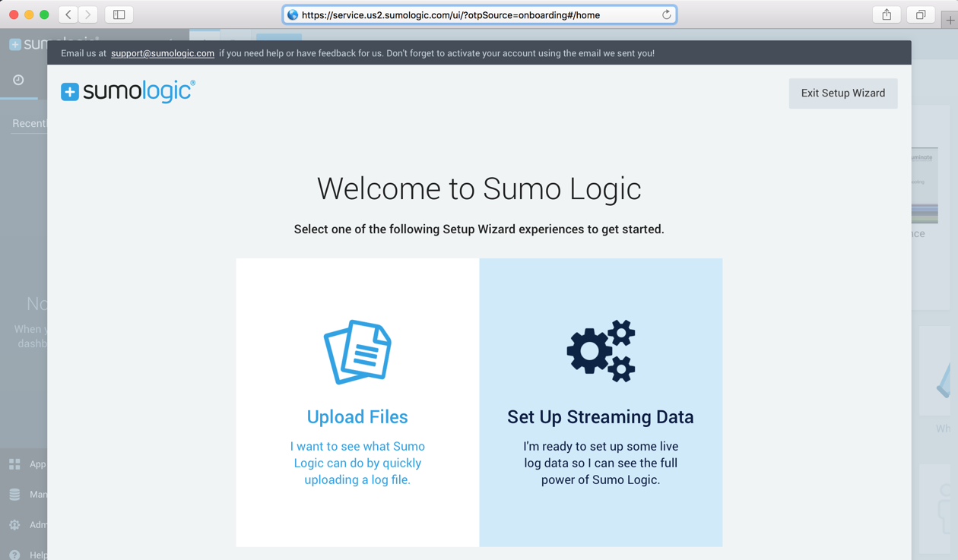This screenshot has width=958, height=560.
Task: Click the globe site icon in address bar
Action: 293,14
